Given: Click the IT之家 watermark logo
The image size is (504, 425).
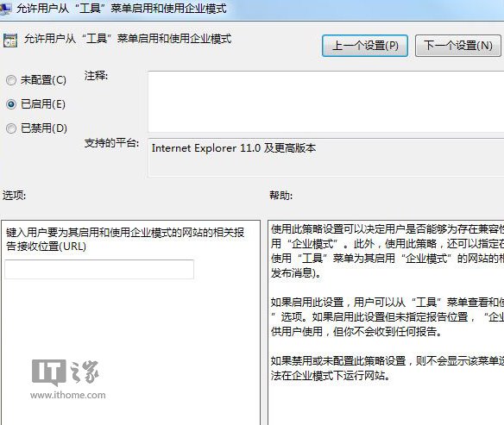Looking at the screenshot, I should [66, 372].
